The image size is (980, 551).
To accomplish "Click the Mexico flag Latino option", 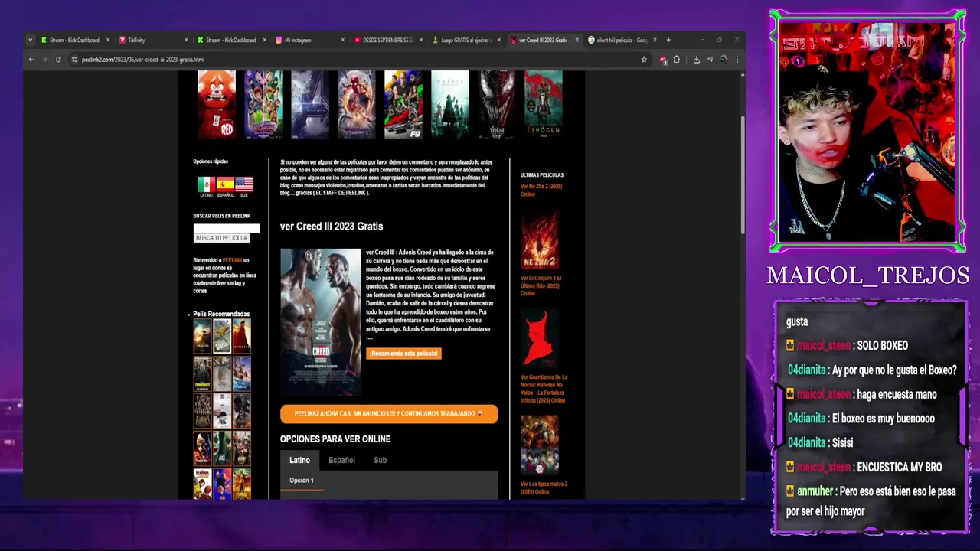I will (206, 186).
